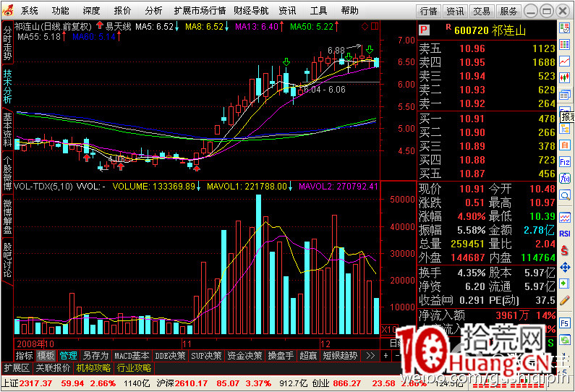Select the 指标 toggle below chart
Screen dimensions: 575x392
click(24, 355)
